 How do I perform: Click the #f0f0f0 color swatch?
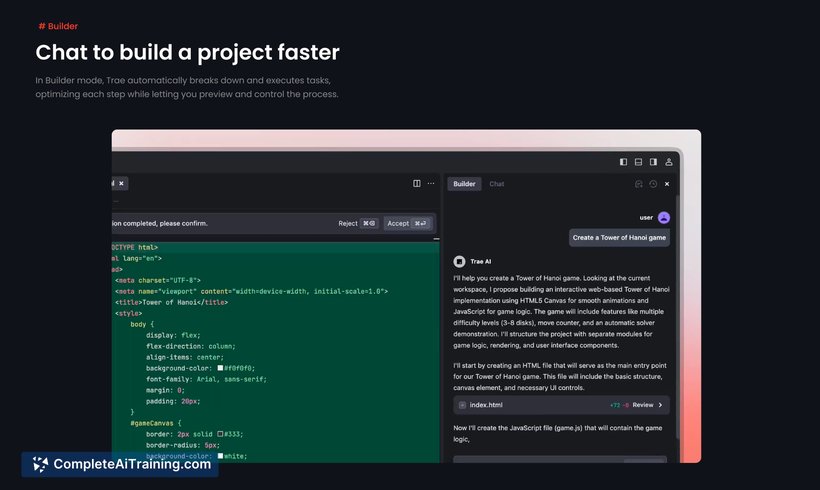[220, 368]
